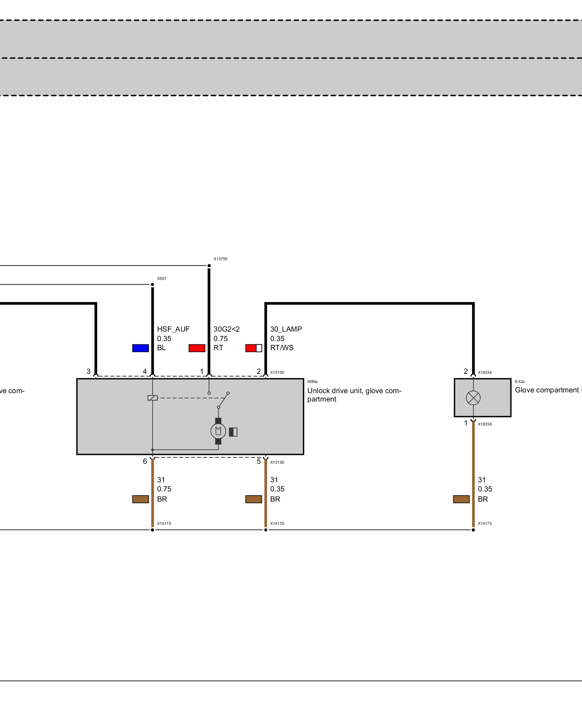Screen dimensions: 582x728
Task: Select the 30_LAMP signal label
Action: coord(286,329)
